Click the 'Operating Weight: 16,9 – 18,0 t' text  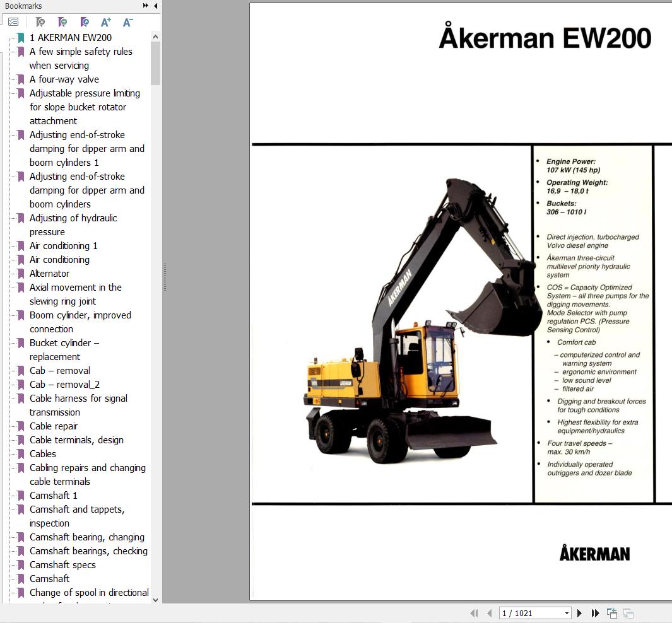[577, 187]
